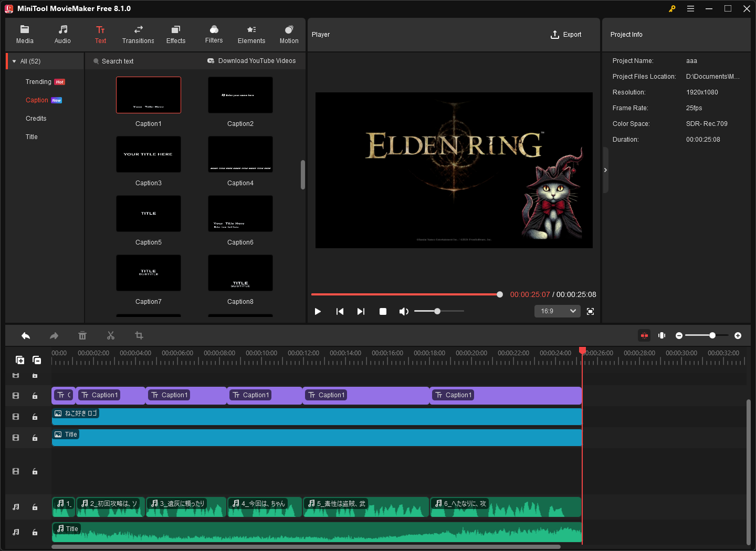Enter full screen preview
This screenshot has height=551, width=756.
[590, 311]
